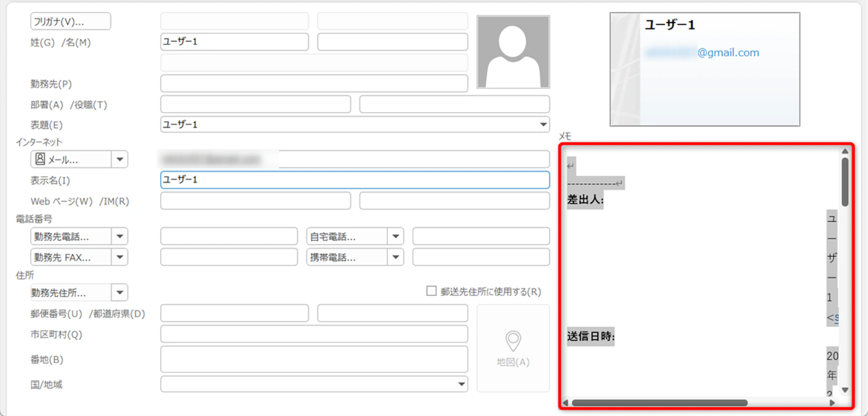Select the 郵便番号(U) postal code field

pos(234,313)
